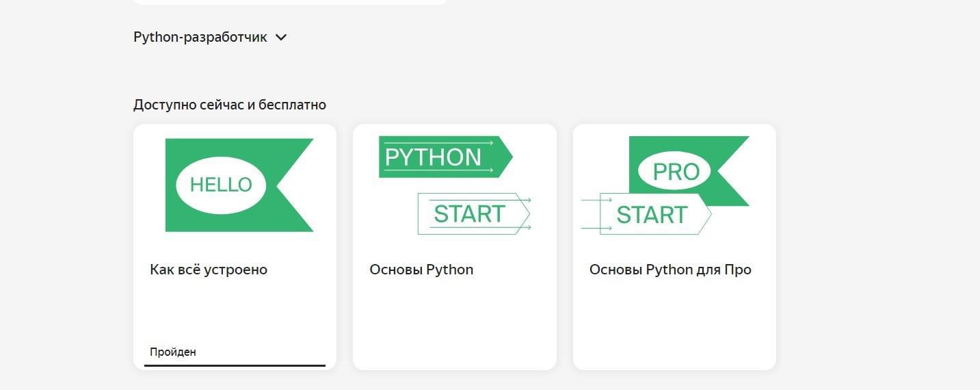Expand the Python-разработчик chevron arrow
The height and width of the screenshot is (390, 980).
[x=280, y=38]
